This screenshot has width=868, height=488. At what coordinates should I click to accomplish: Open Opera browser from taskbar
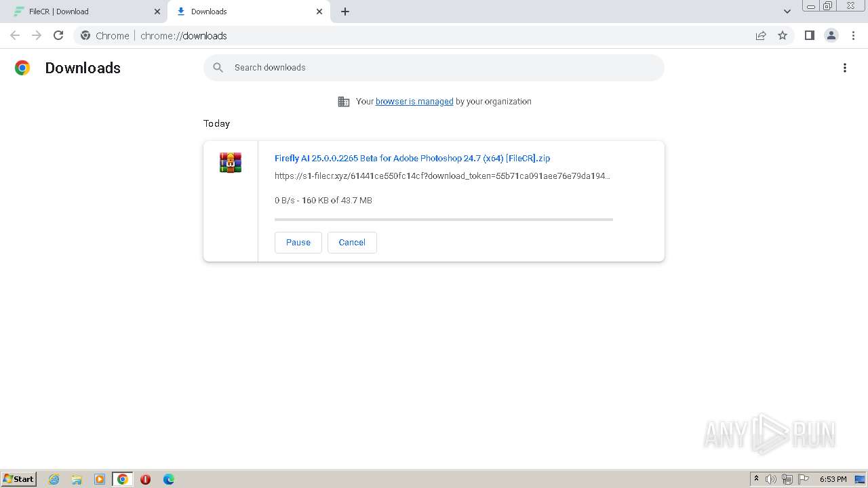coord(145,479)
